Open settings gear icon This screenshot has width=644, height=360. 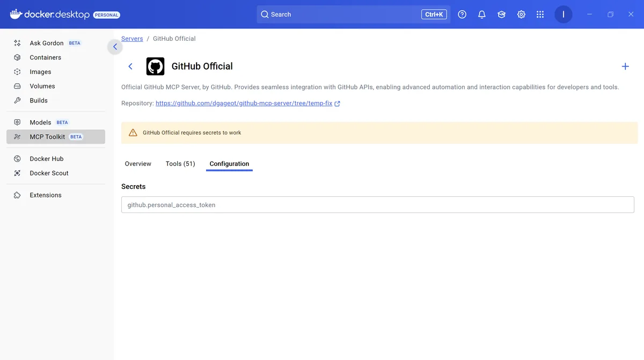(x=521, y=14)
